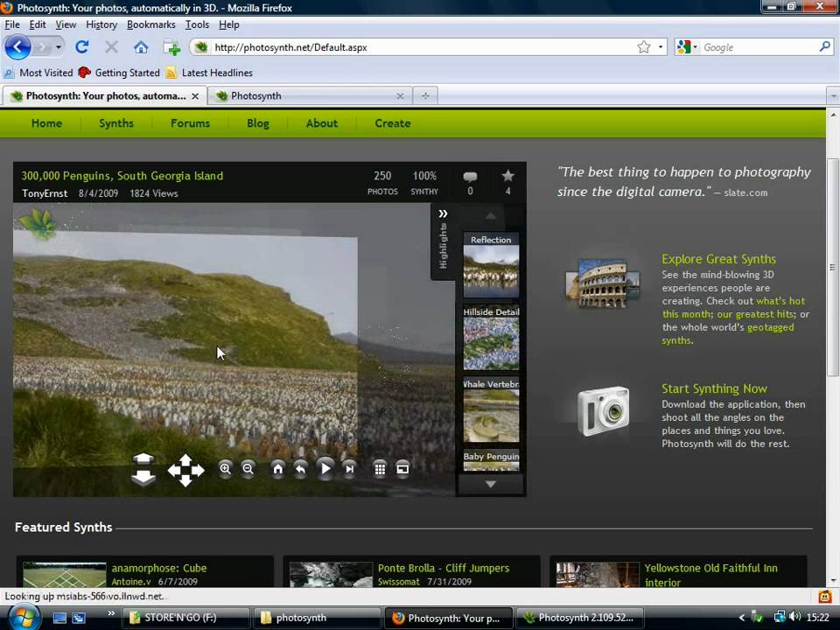Open the 300,000 Penguins synth title
This screenshot has height=630, width=840.
tap(122, 176)
